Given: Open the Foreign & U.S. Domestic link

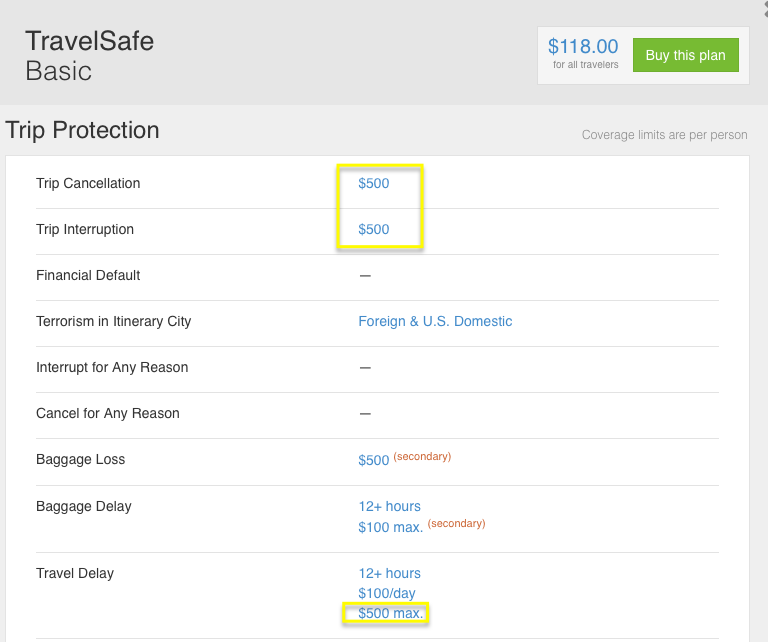Looking at the screenshot, I should (435, 321).
